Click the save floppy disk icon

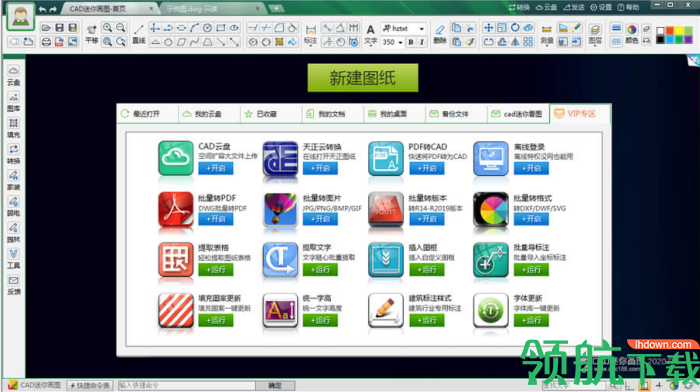59,28
